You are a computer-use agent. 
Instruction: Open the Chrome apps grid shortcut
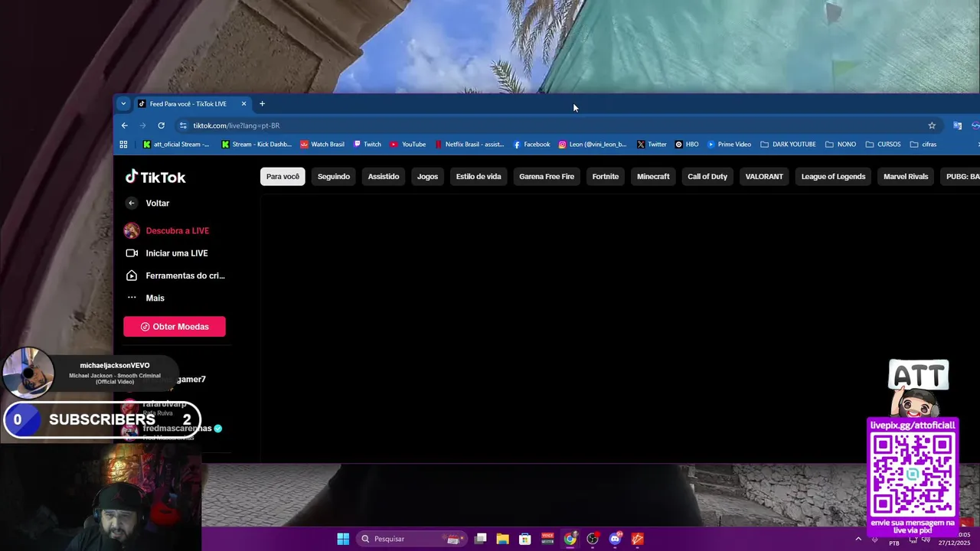(x=123, y=145)
